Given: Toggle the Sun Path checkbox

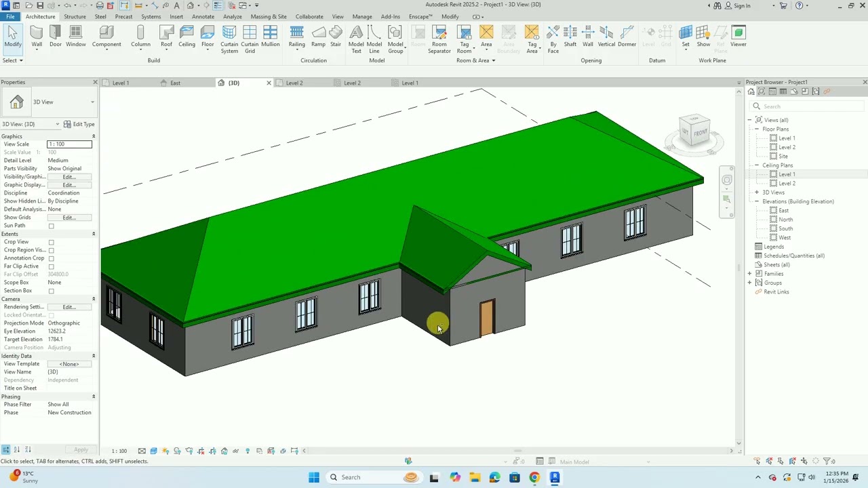Looking at the screenshot, I should 51,226.
